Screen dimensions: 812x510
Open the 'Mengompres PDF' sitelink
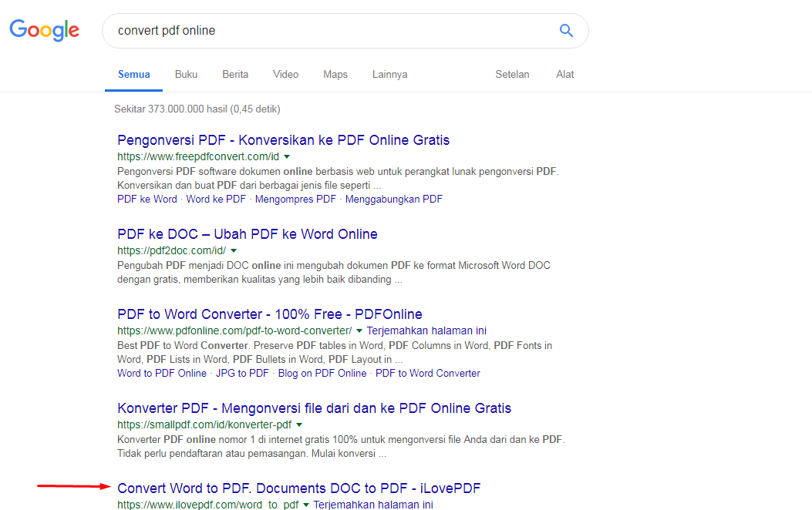click(295, 199)
